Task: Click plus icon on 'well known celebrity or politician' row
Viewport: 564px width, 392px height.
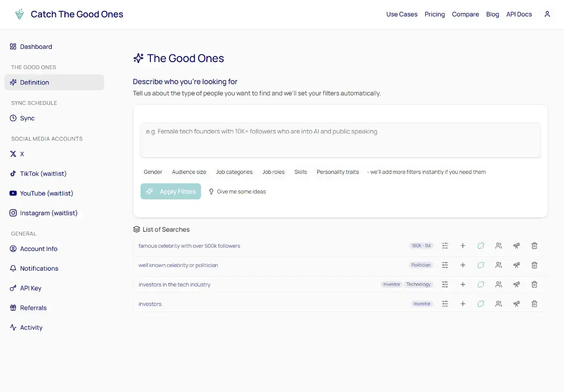Action: point(463,265)
